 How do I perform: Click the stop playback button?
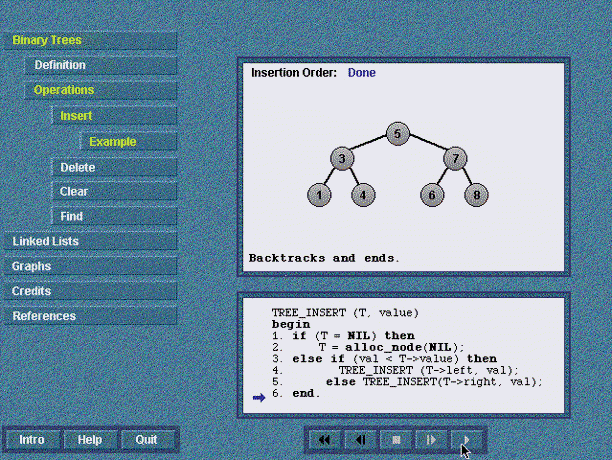coord(396,440)
